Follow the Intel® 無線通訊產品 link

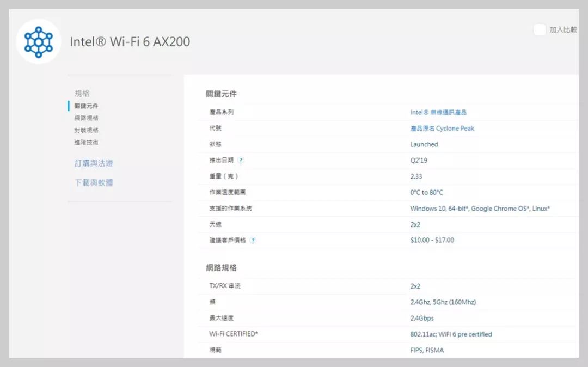tap(438, 112)
